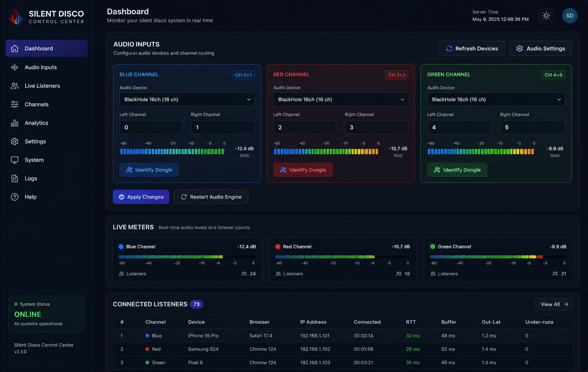
Task: Click the CH 0+1 badge
Action: click(x=243, y=75)
